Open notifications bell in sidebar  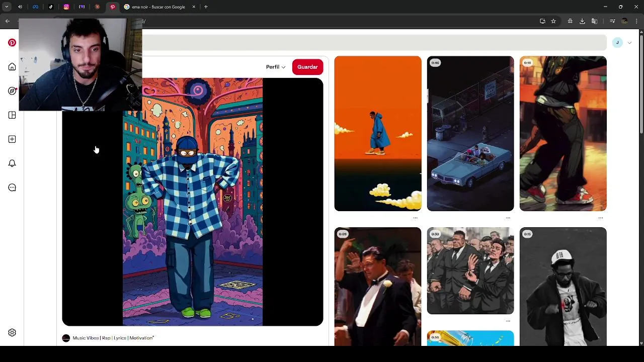click(12, 163)
